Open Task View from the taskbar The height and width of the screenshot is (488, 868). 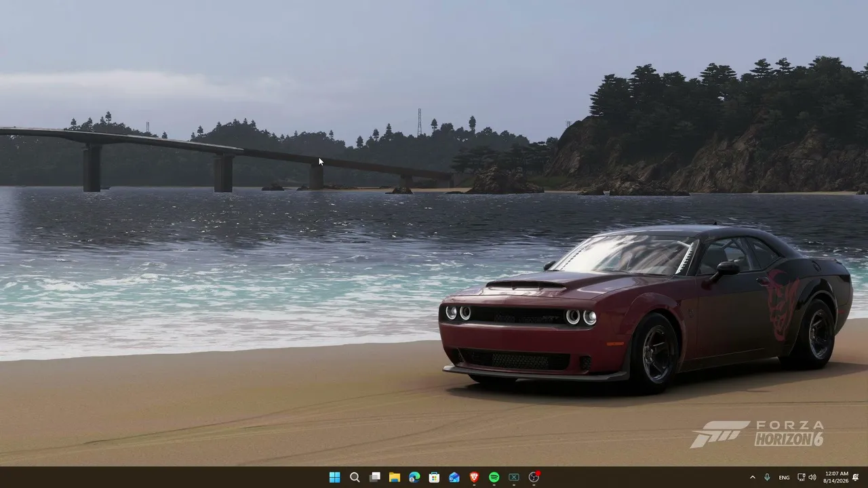click(x=374, y=477)
